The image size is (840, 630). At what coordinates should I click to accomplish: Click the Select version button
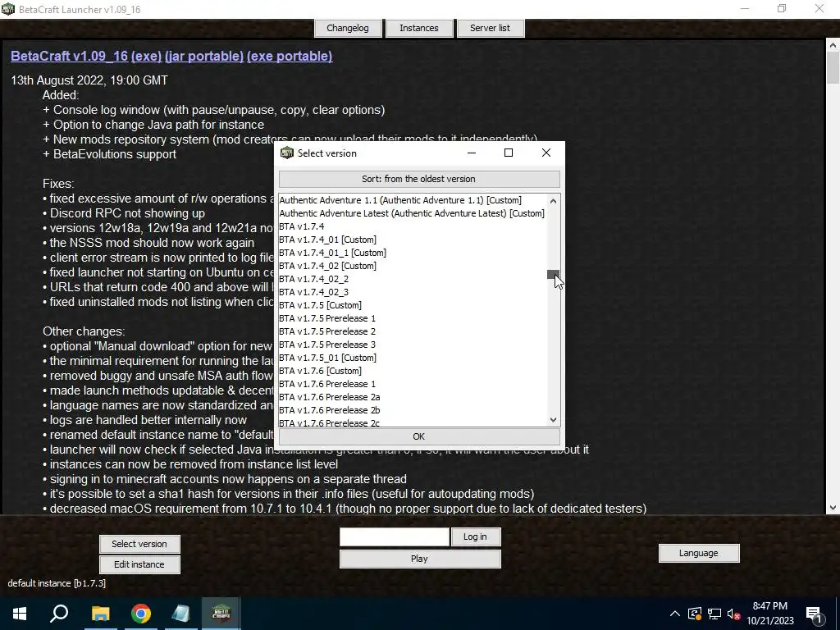[x=139, y=544]
